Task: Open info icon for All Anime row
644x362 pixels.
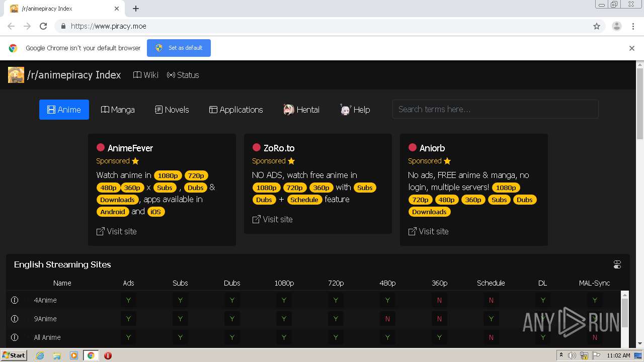Action: (15, 337)
